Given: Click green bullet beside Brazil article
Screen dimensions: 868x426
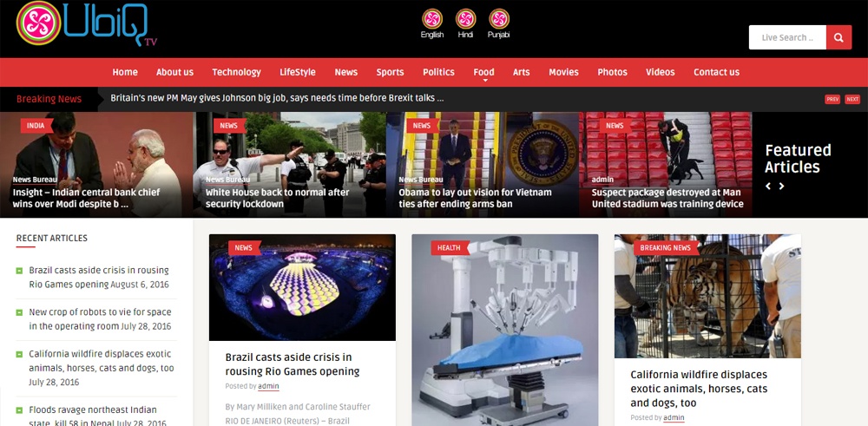Looking at the screenshot, I should (19, 271).
